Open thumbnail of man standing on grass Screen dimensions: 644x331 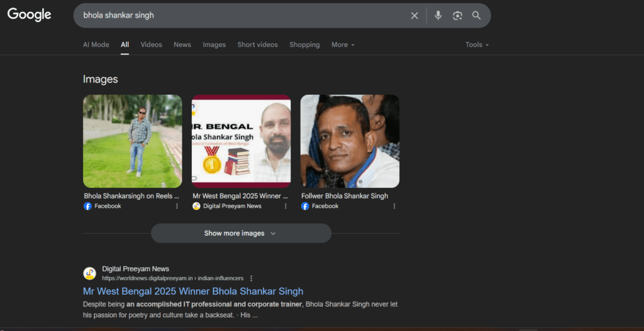(132, 141)
